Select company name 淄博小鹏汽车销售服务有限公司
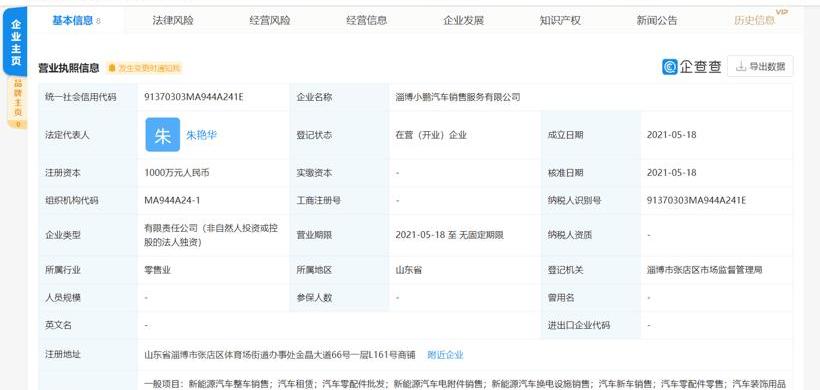This screenshot has height=390, width=820. 458,97
